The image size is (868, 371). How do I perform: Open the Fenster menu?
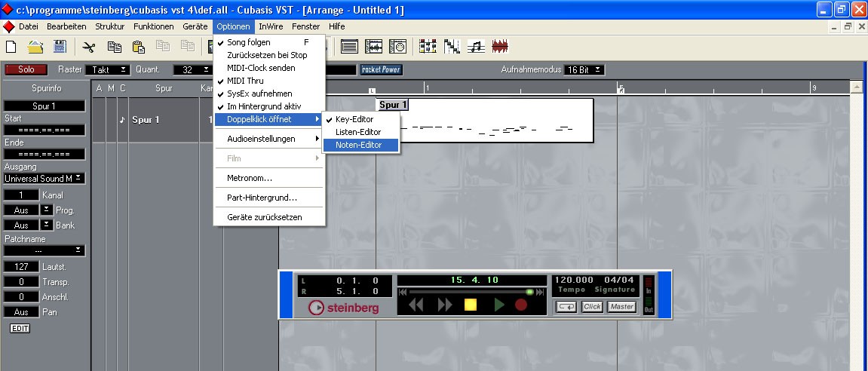pyautogui.click(x=306, y=26)
